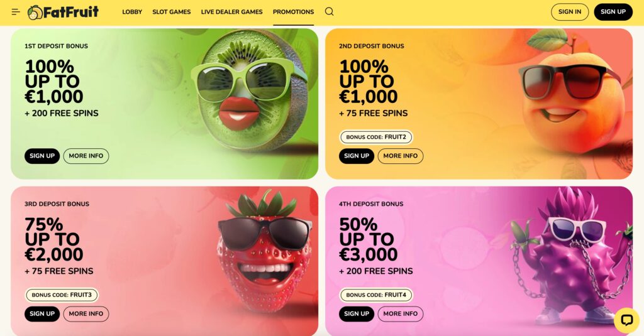Select the Promotions tab
This screenshot has width=644, height=336.
coord(293,12)
